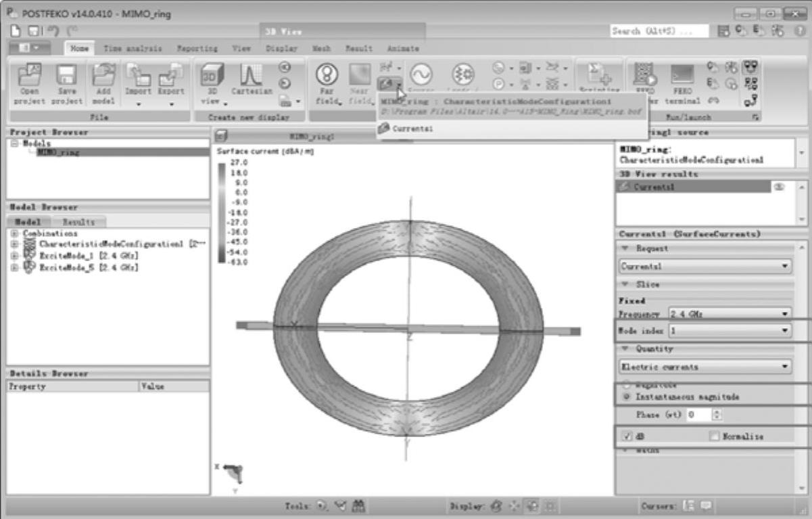The width and height of the screenshot is (812, 519).
Task: Collapse the Request section
Action: tap(625, 249)
